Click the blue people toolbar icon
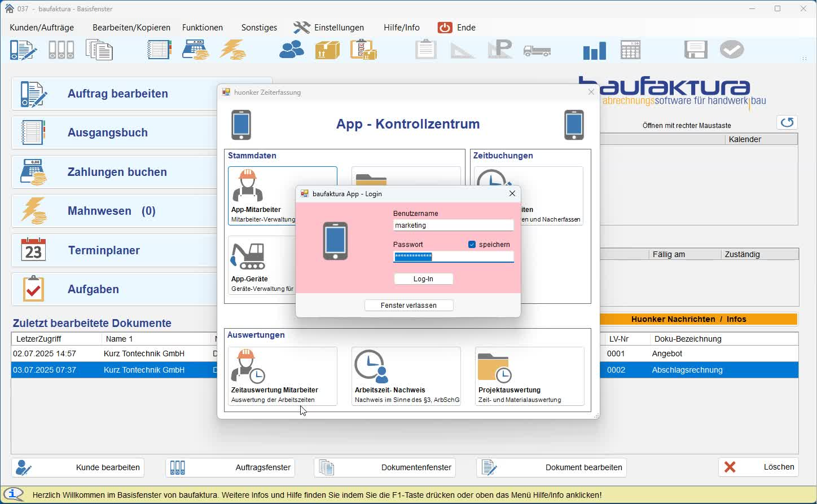The image size is (817, 504). [x=292, y=50]
